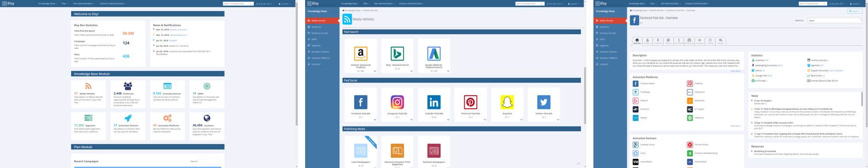The image size is (868, 168).
Task: Open the Segments server icon on dashboard
Action: (x=88, y=118)
